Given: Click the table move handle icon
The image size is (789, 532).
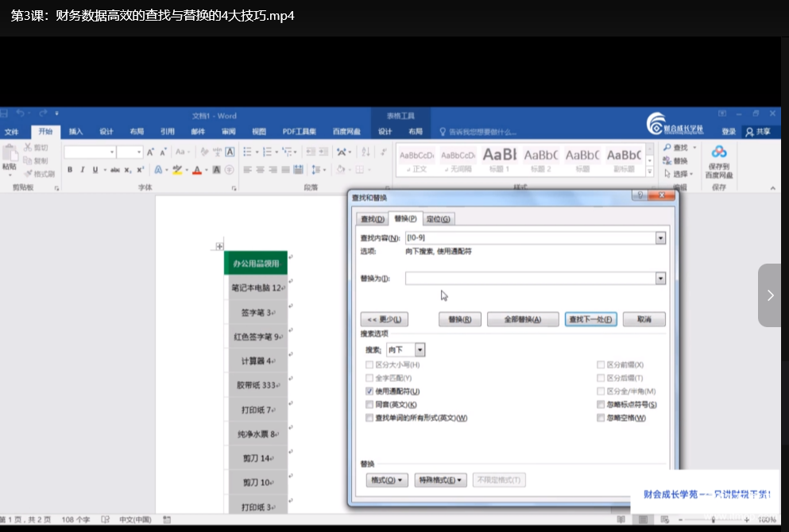Looking at the screenshot, I should click(x=219, y=246).
